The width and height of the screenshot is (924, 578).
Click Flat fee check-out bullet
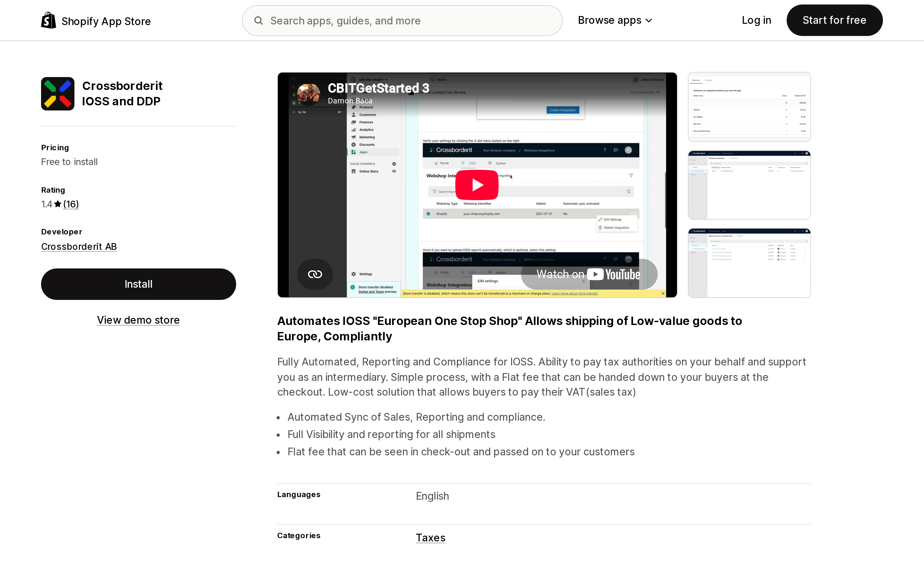461,452
